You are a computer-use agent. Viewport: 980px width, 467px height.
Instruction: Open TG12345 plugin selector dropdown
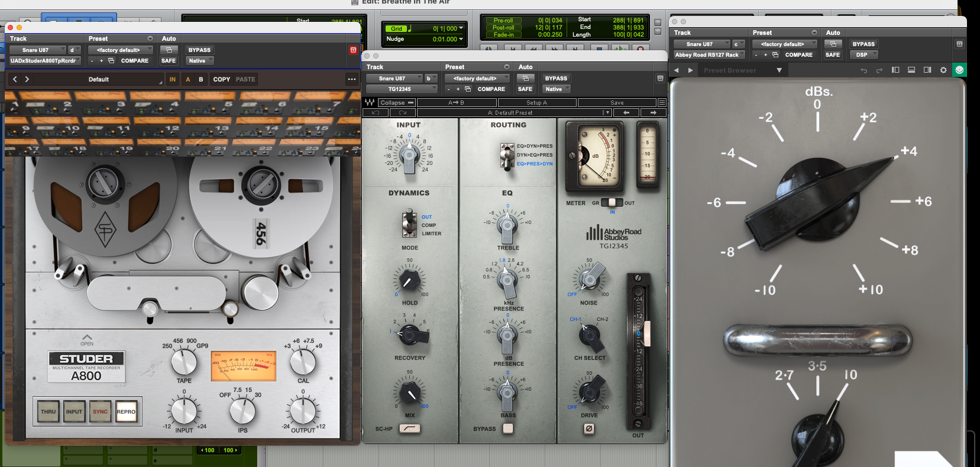[401, 89]
